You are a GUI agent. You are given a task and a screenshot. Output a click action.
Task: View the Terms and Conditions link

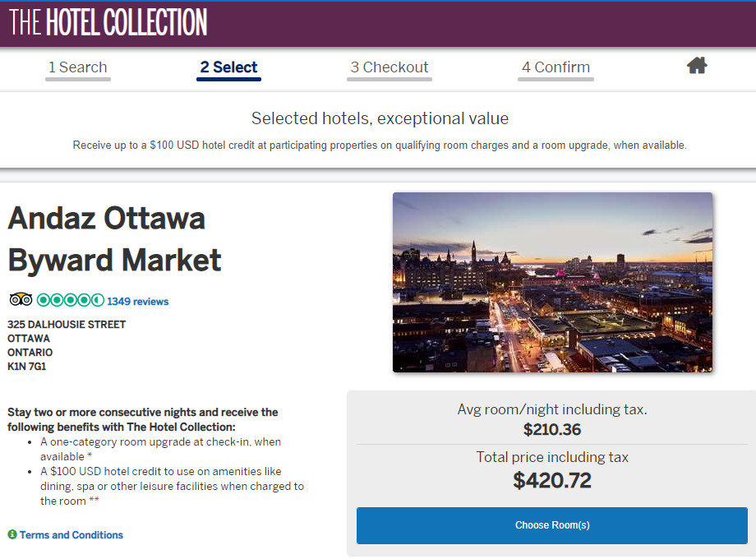tap(71, 535)
